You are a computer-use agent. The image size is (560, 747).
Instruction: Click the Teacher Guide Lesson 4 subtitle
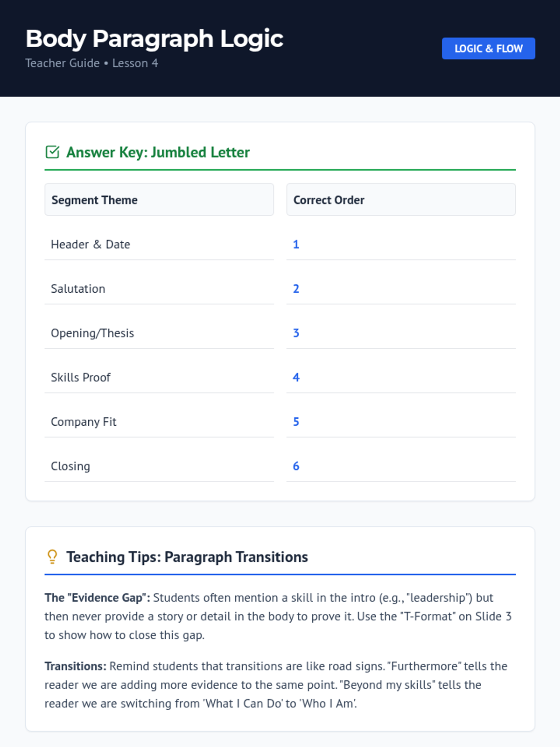tap(91, 63)
